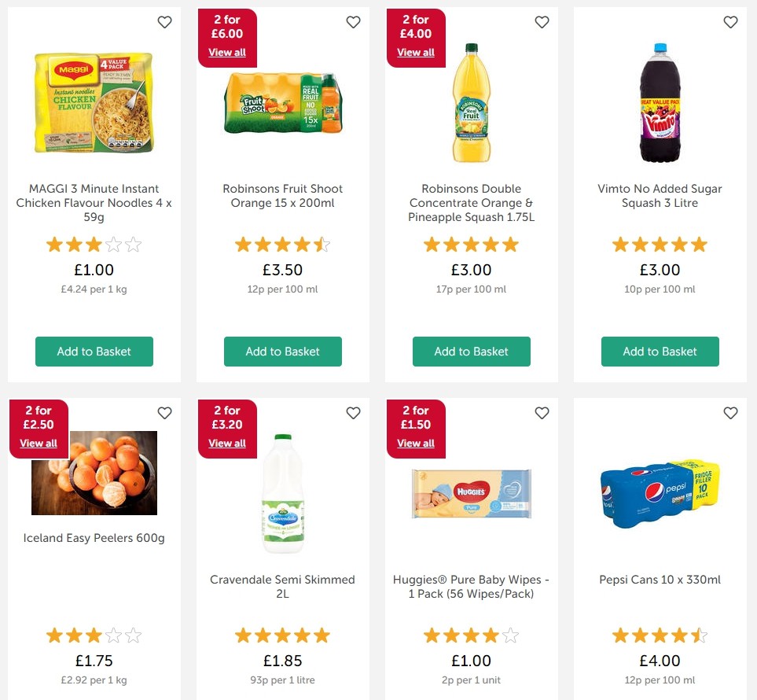This screenshot has width=757, height=700.
Task: Click the wishlist heart for Robinsons Fruit Shoot
Action: (x=353, y=22)
